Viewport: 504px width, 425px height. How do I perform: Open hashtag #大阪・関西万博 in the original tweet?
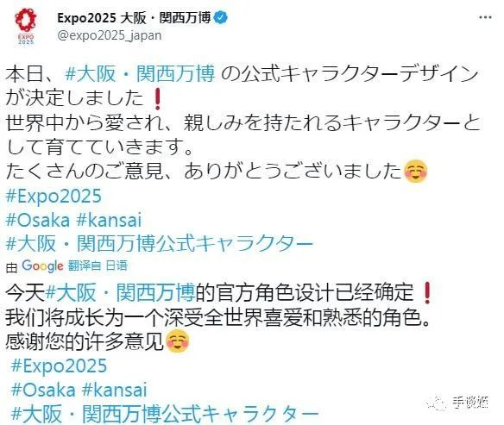(140, 74)
